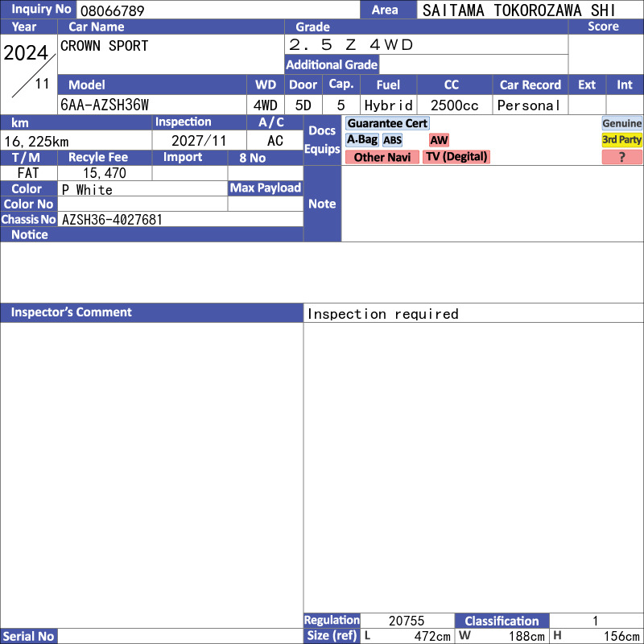
Task: Select the mileage 16,225km
Action: point(36,142)
